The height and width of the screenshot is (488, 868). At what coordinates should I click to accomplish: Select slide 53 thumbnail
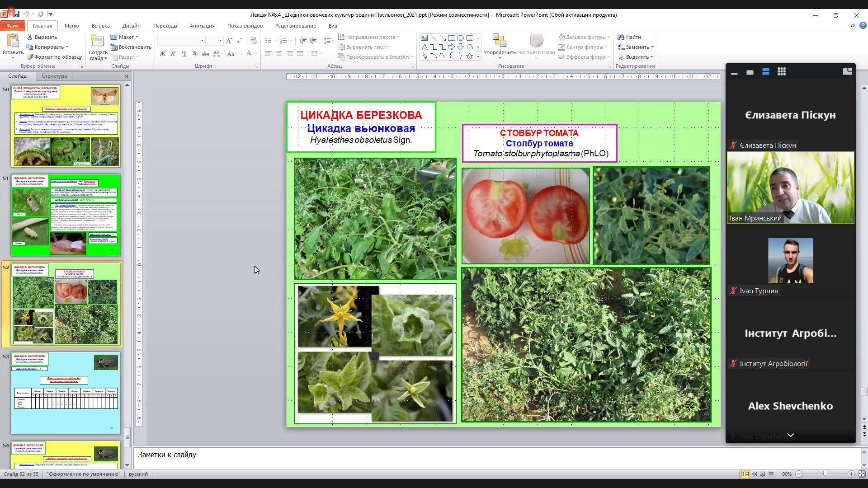tap(66, 393)
